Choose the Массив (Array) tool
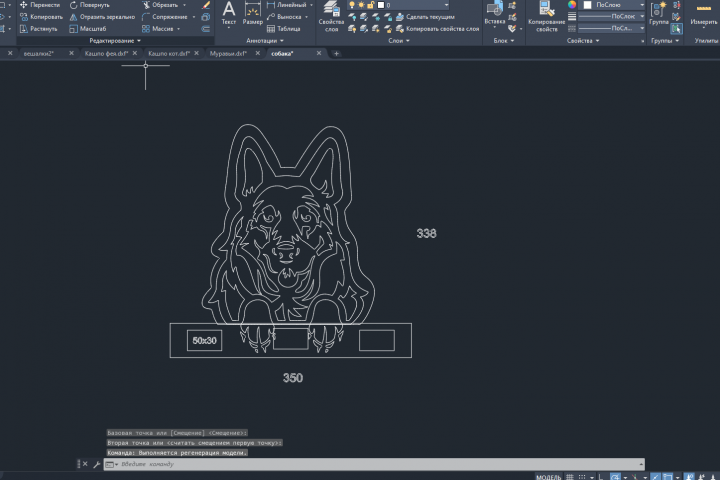 pyautogui.click(x=158, y=29)
